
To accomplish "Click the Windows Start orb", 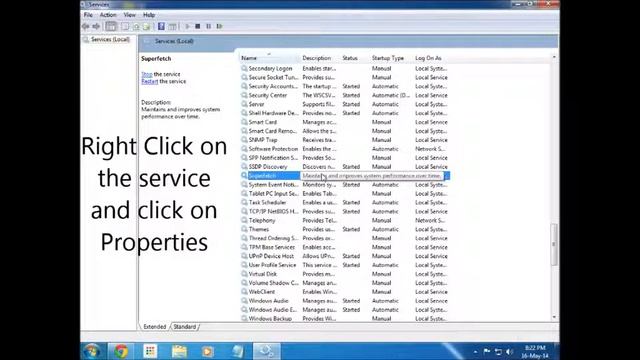I will (92, 351).
